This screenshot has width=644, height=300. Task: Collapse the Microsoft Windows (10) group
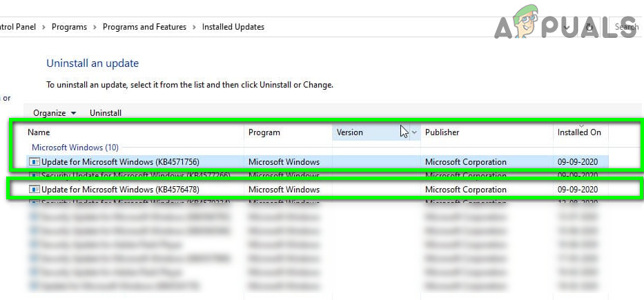coord(75,147)
